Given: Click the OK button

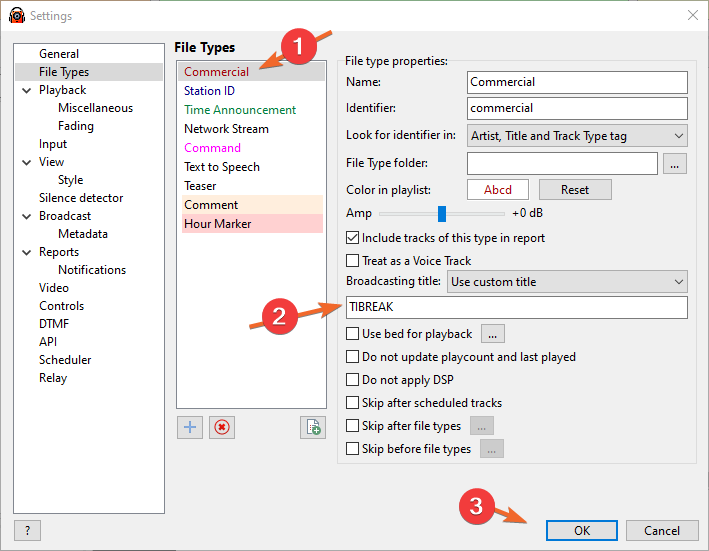Looking at the screenshot, I should tap(582, 530).
